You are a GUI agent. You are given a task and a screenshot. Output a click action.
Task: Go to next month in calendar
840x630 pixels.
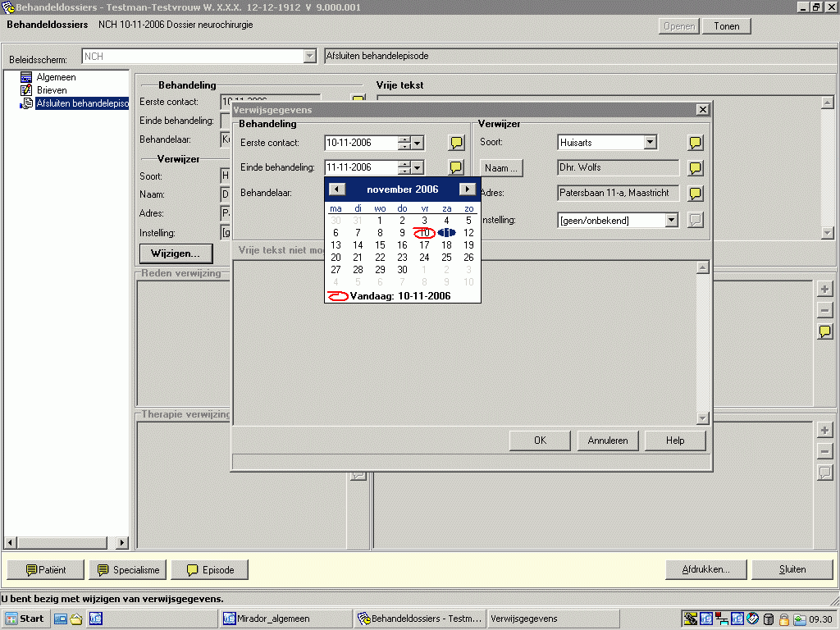click(467, 189)
